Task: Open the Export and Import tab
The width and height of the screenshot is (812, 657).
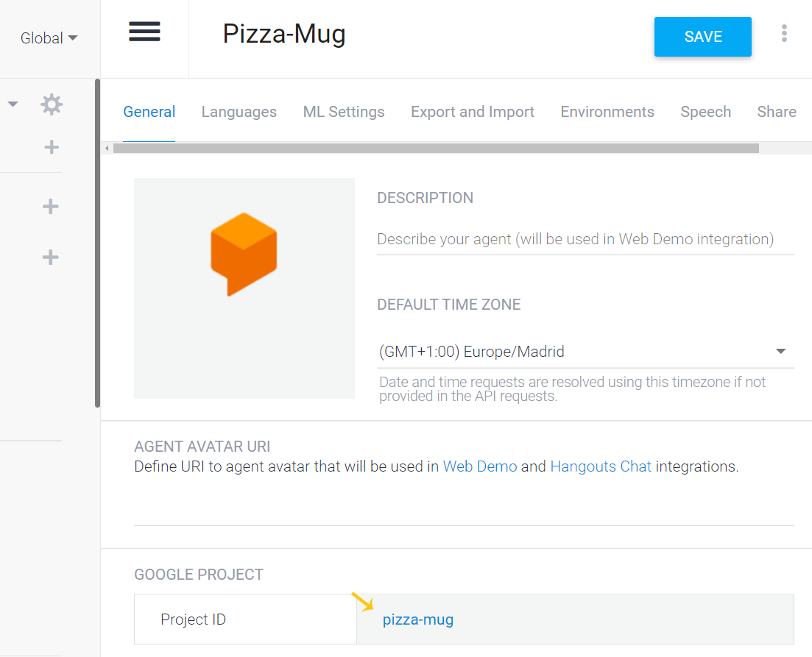Action: pyautogui.click(x=473, y=112)
